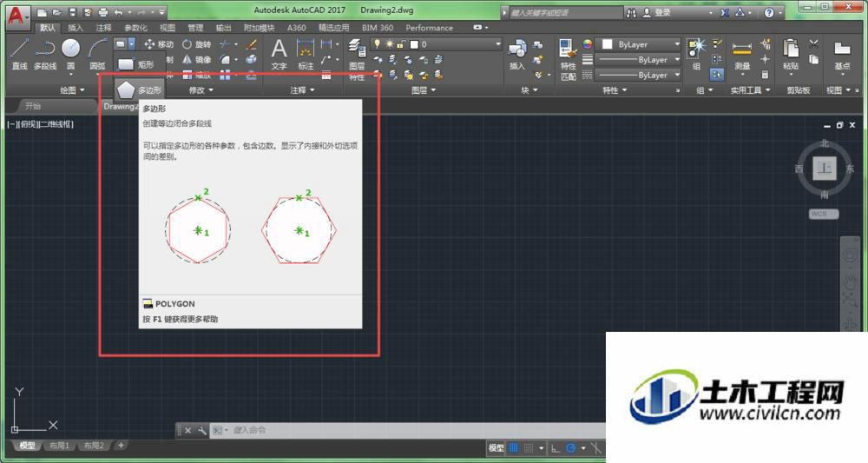Choose the Polygon (多边形) tool in flyout

(139, 89)
